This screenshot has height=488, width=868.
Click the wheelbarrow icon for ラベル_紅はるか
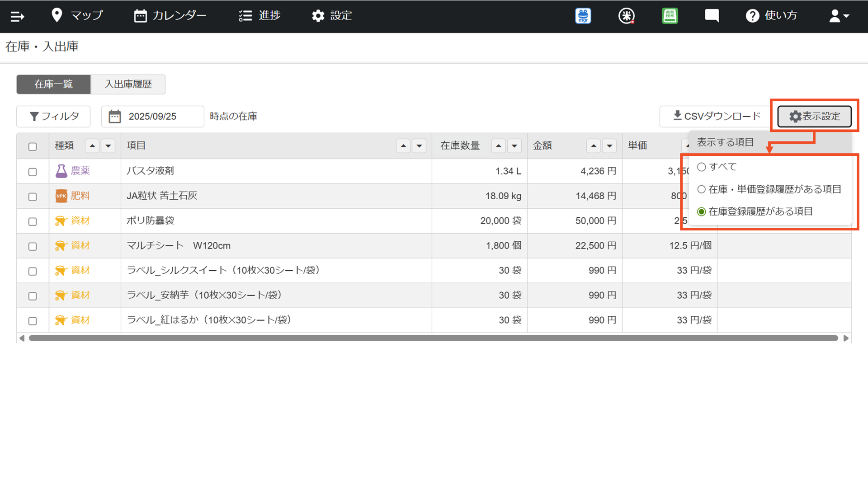tap(61, 320)
